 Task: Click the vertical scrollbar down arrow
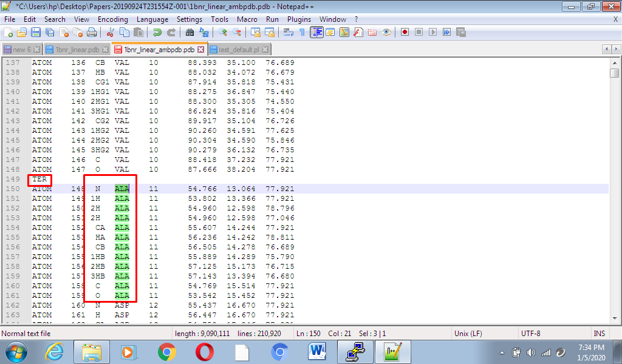pos(614,319)
